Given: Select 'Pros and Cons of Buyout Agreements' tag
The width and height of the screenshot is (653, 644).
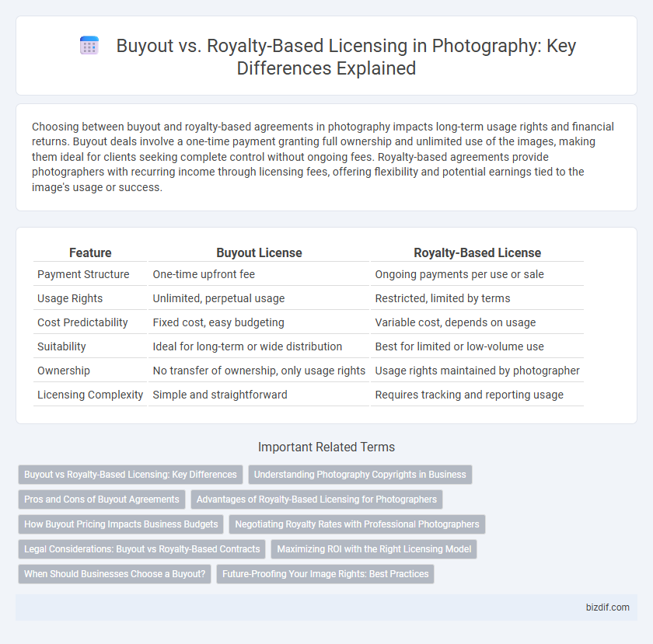Looking at the screenshot, I should 102,500.
